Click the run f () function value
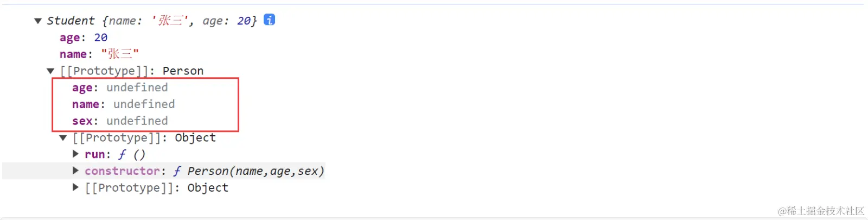Image resolution: width=868 pixels, height=220 pixels. pos(132,154)
